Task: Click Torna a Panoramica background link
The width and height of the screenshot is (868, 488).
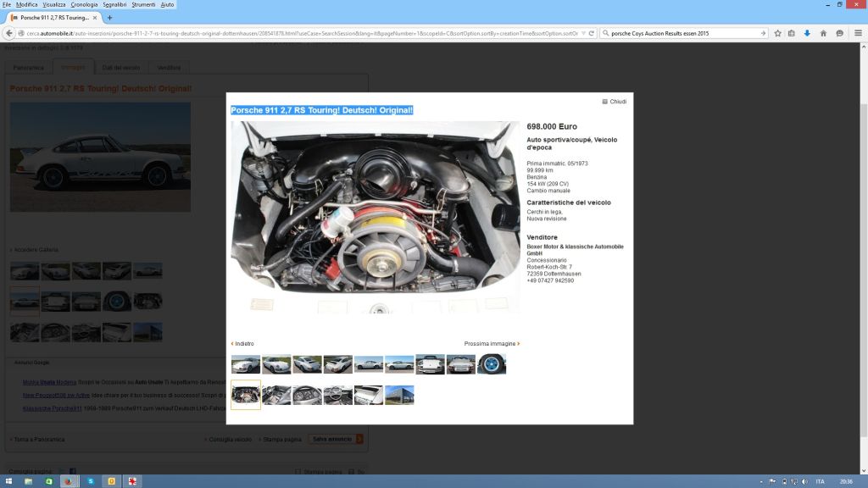Action: [37, 440]
